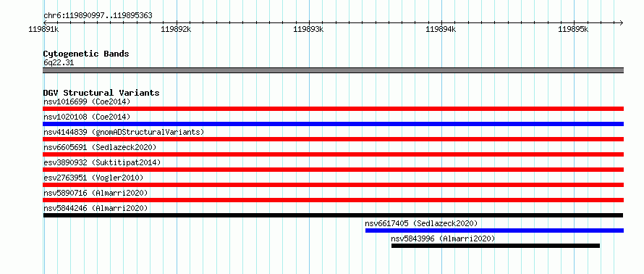The height and width of the screenshot is (274, 644).
Task: Select the red bar under nsv1016699
Action: click(333, 109)
